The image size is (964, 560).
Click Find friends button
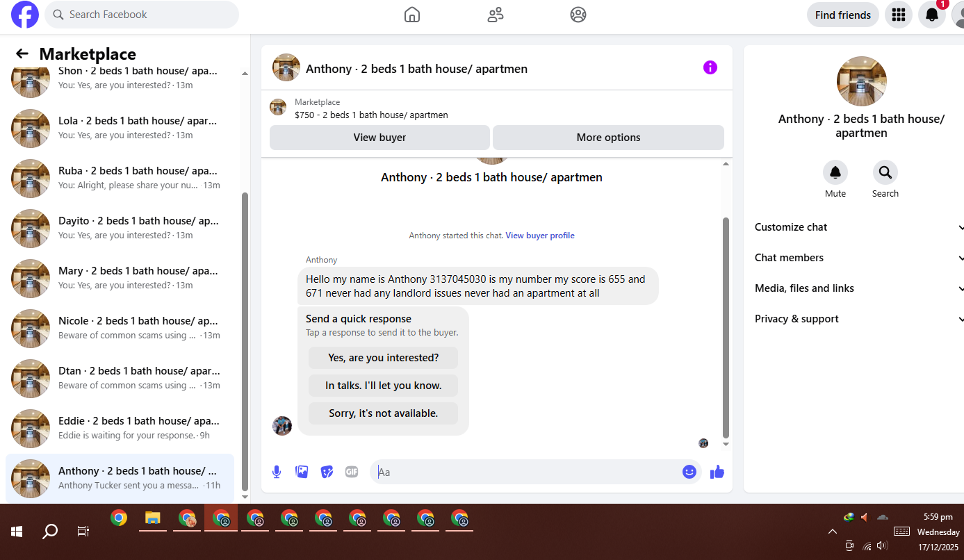pyautogui.click(x=843, y=15)
